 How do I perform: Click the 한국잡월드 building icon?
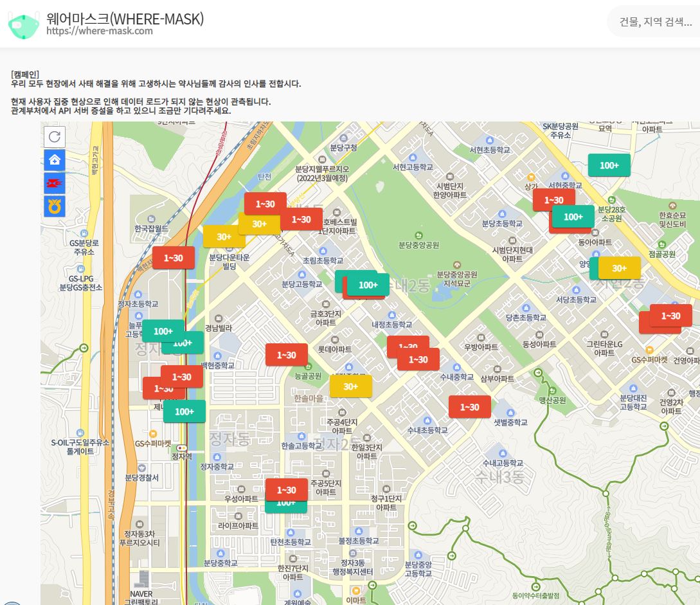[x=151, y=219]
